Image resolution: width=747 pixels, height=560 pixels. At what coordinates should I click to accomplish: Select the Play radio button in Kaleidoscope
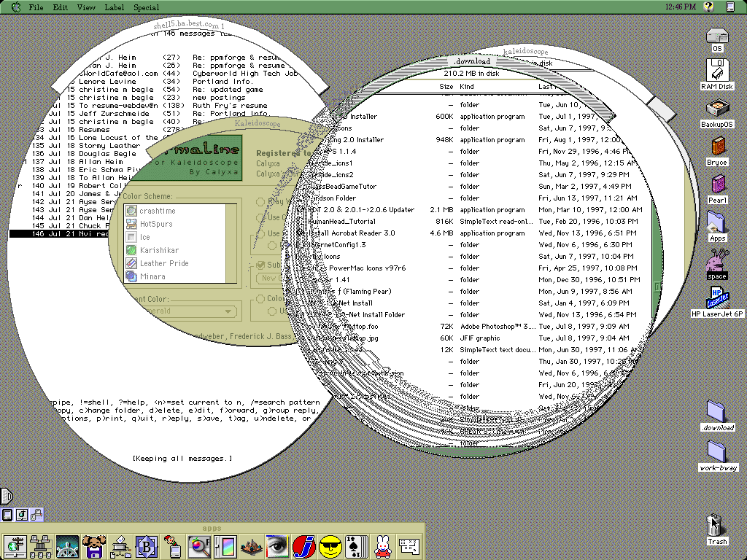tap(260, 202)
